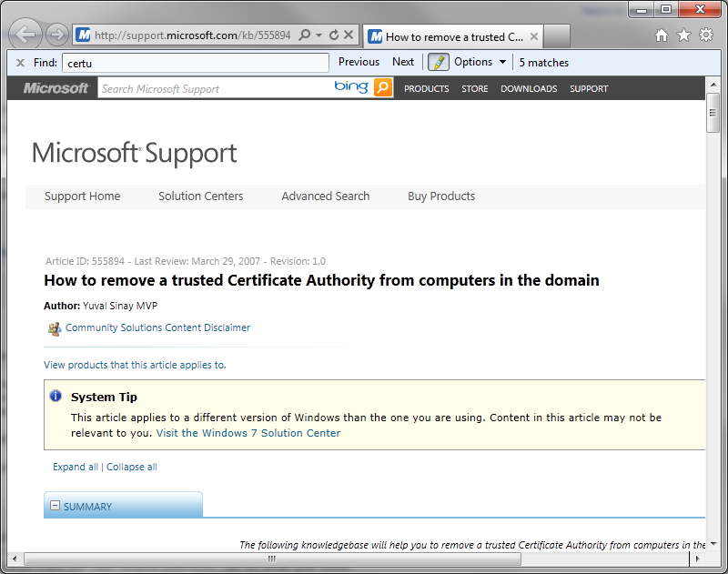Open the Tools gear menu
728x574 pixels.
point(706,35)
